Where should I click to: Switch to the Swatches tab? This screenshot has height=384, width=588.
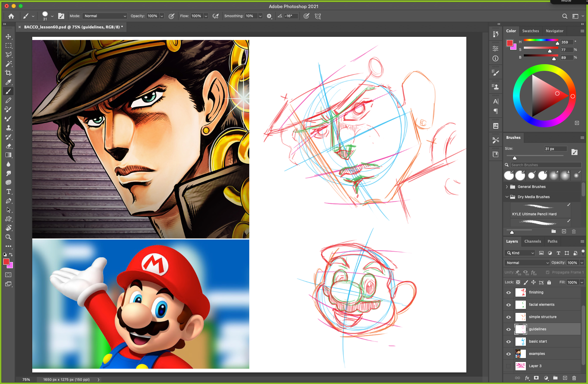pyautogui.click(x=530, y=31)
